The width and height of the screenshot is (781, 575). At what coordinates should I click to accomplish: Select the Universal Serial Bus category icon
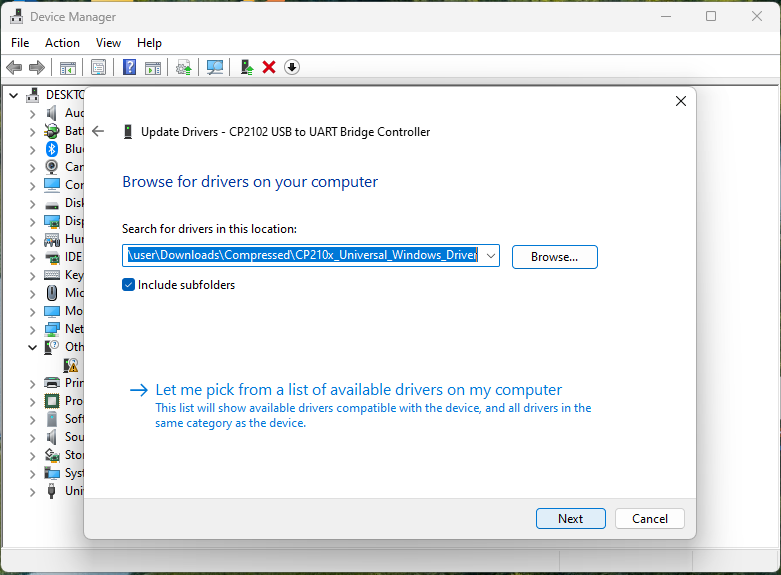[x=51, y=491]
